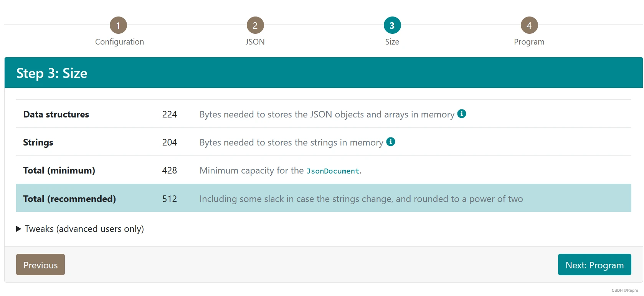
Task: Go to step 1 circle, Configuration
Action: click(118, 25)
